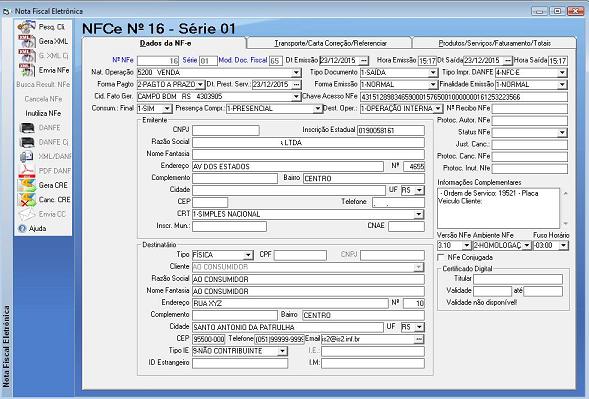Click Chave Acesso NFe field

[x=464, y=97]
